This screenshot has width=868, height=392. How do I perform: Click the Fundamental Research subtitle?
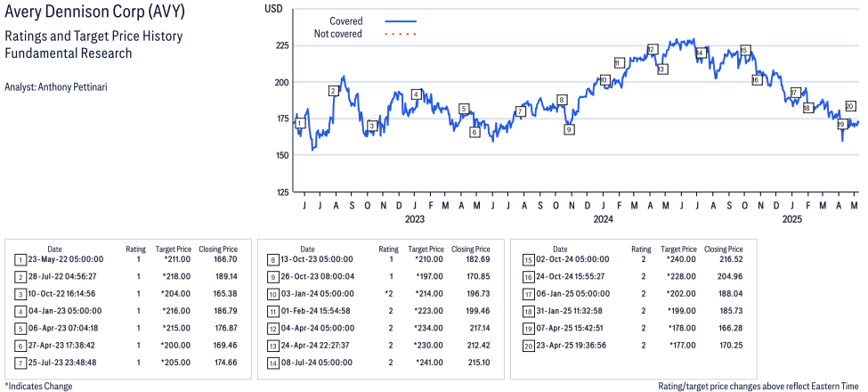point(68,53)
